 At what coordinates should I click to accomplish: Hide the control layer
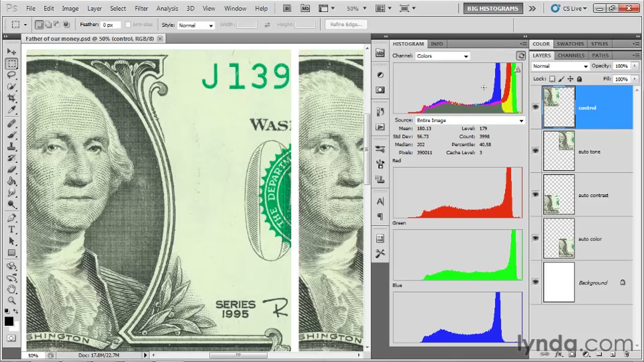535,107
